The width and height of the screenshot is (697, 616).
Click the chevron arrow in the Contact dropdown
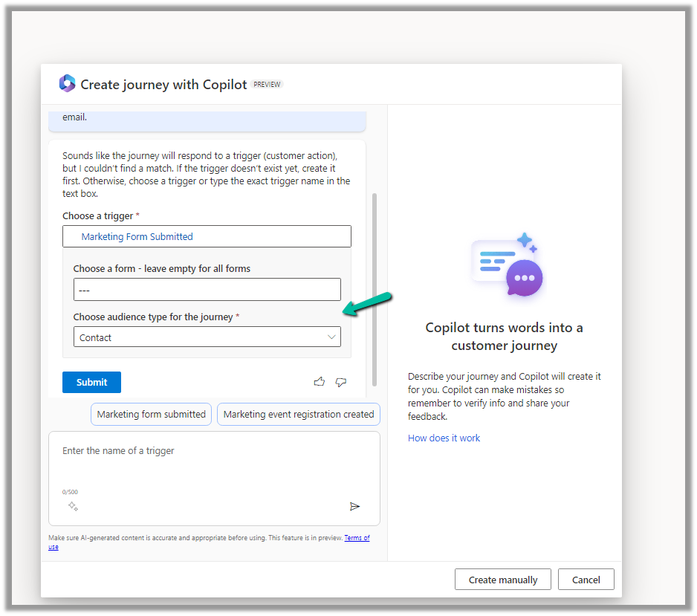coord(331,337)
